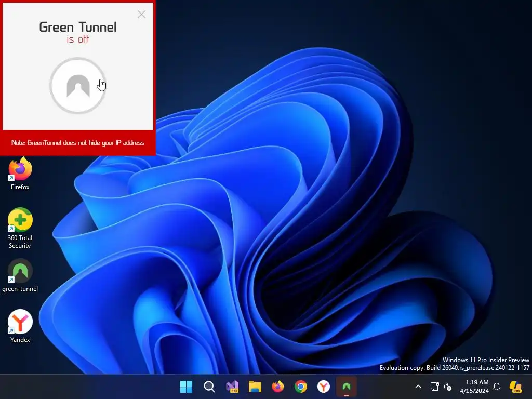Select the Yandex desktop shortcut

20,326
